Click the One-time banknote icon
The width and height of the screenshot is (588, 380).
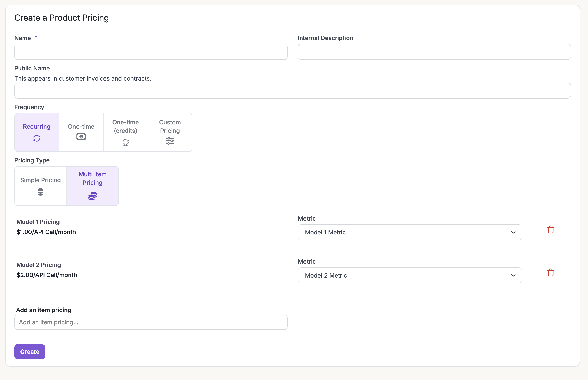pos(81,137)
